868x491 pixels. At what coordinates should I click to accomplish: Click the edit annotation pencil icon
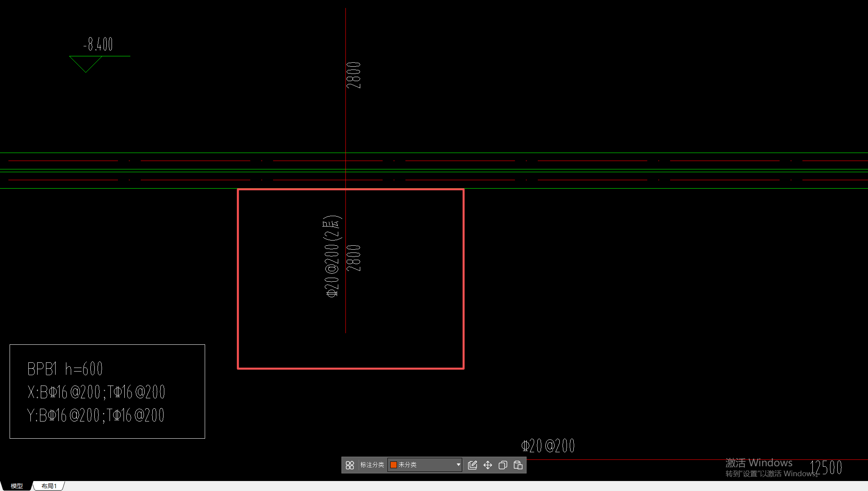point(473,465)
